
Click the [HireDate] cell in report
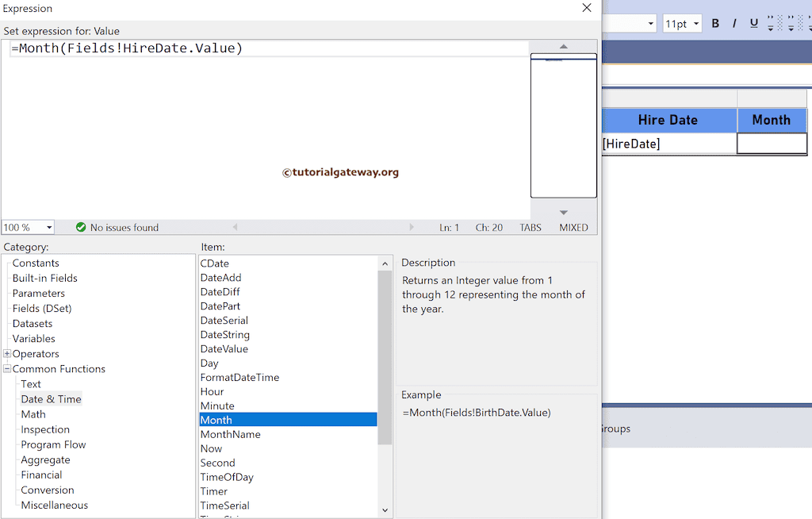click(x=669, y=144)
